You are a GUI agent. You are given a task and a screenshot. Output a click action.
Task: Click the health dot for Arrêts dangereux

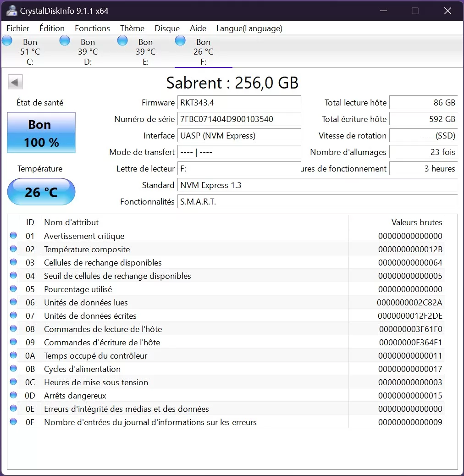tap(13, 395)
